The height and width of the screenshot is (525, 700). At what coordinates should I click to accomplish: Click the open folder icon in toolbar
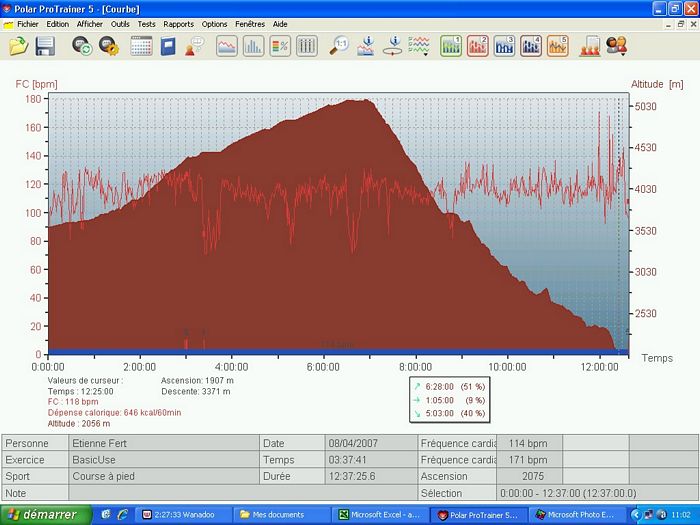click(19, 46)
